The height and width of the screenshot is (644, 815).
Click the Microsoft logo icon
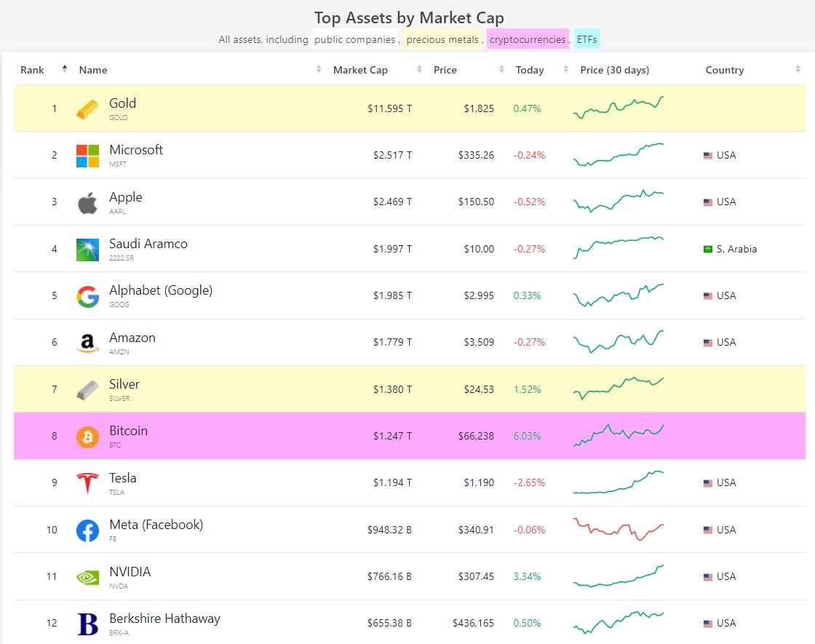click(x=87, y=156)
